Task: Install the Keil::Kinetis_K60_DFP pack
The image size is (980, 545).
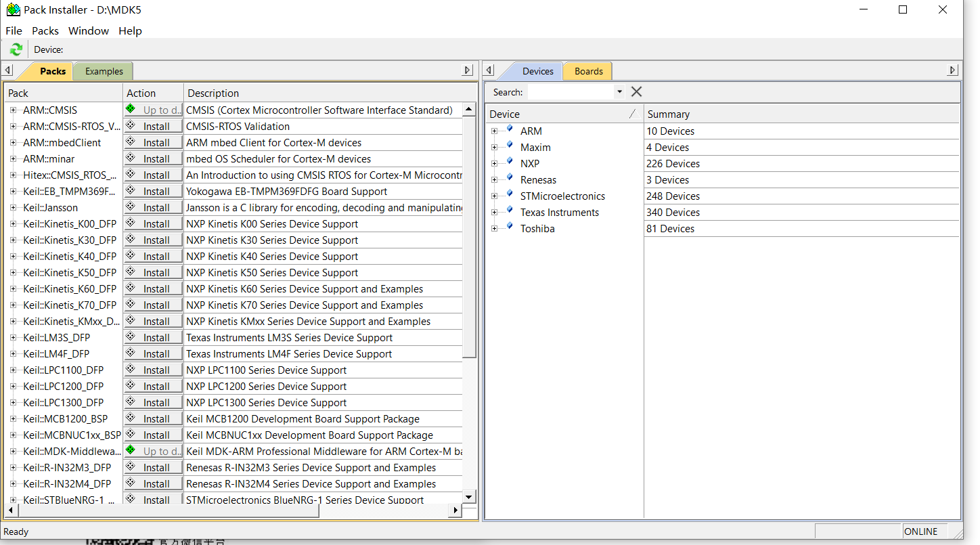Action: 154,288
